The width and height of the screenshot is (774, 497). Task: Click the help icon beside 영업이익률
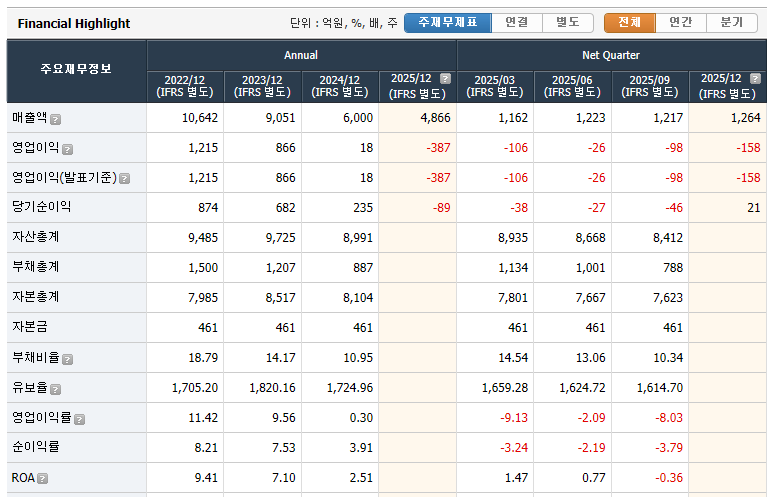(79, 419)
